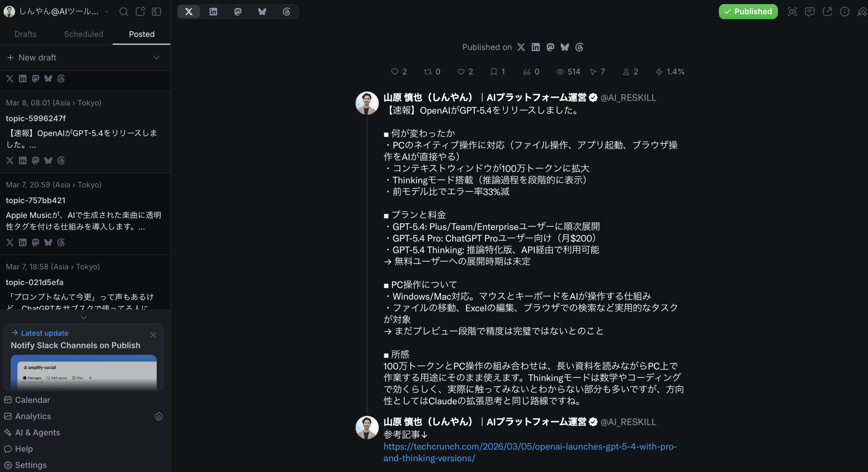Create new post with compose icon
The image size is (868, 472).
pos(140,12)
